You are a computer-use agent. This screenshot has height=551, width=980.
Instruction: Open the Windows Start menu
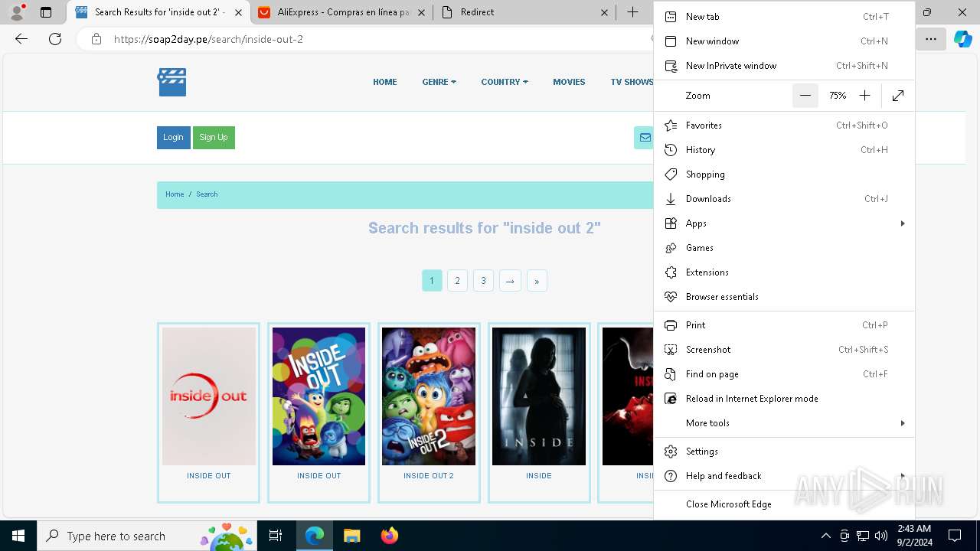(x=18, y=536)
